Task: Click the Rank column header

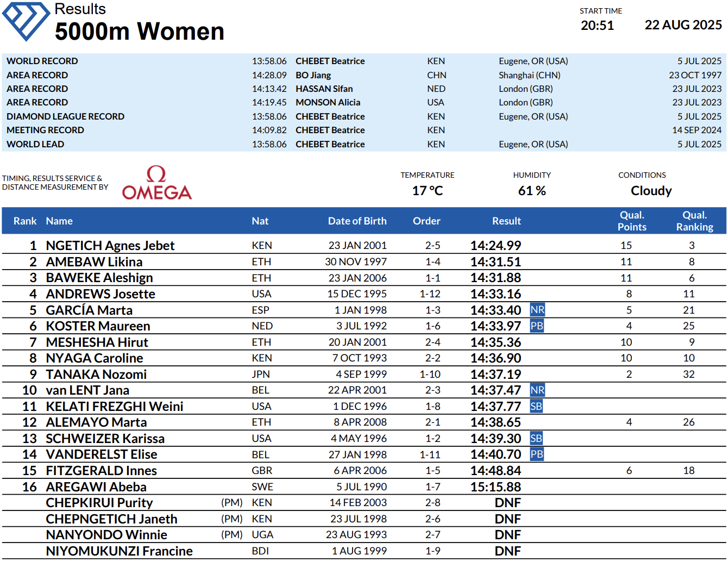Action: 25,221
